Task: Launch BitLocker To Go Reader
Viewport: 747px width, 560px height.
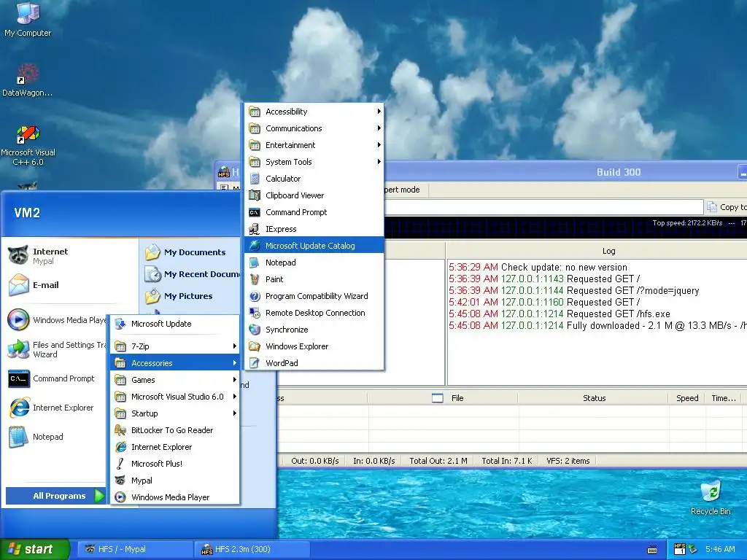Action: click(174, 430)
